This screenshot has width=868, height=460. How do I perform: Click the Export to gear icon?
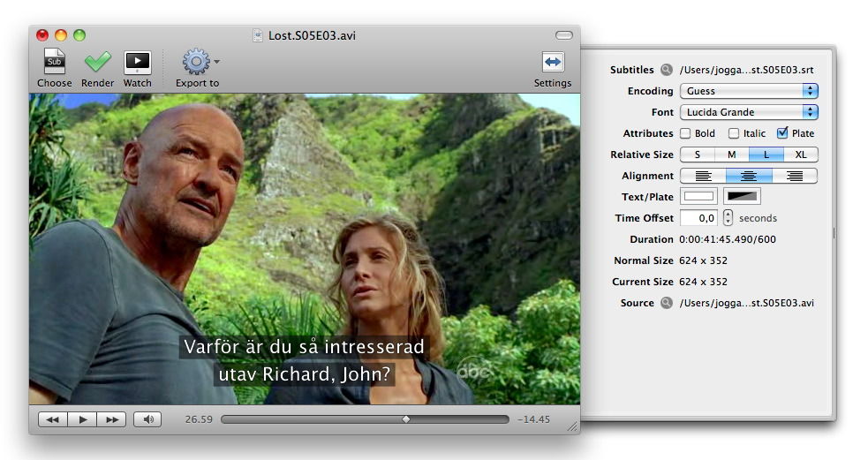(196, 62)
